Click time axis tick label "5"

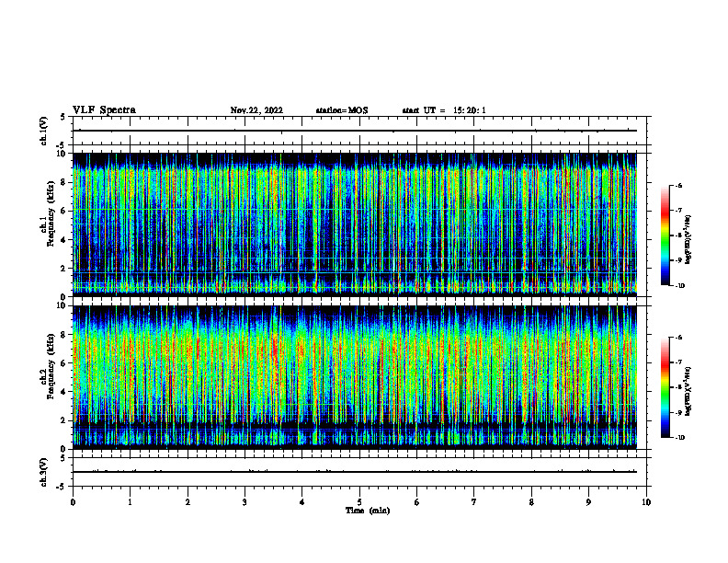point(359,502)
